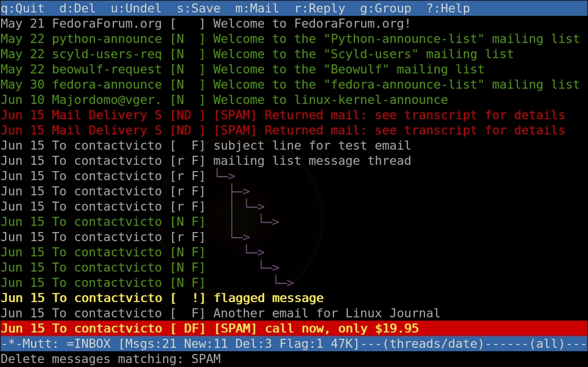Image resolution: width=588 pixels, height=367 pixels.
Task: Select the highlighted SPAM call now message
Action: [294, 329]
